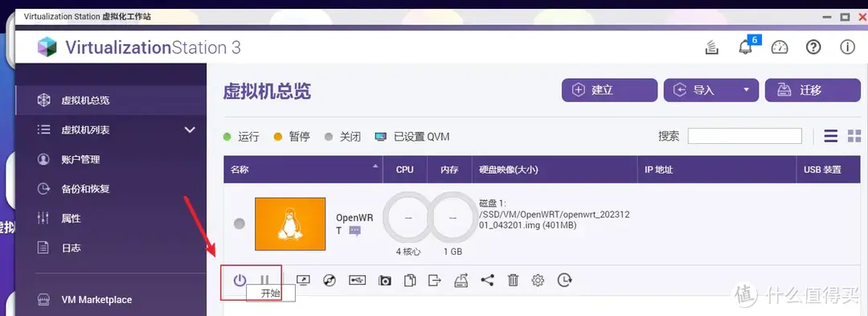This screenshot has height=316, width=868.
Task: Click the 建立 create button
Action: (609, 90)
